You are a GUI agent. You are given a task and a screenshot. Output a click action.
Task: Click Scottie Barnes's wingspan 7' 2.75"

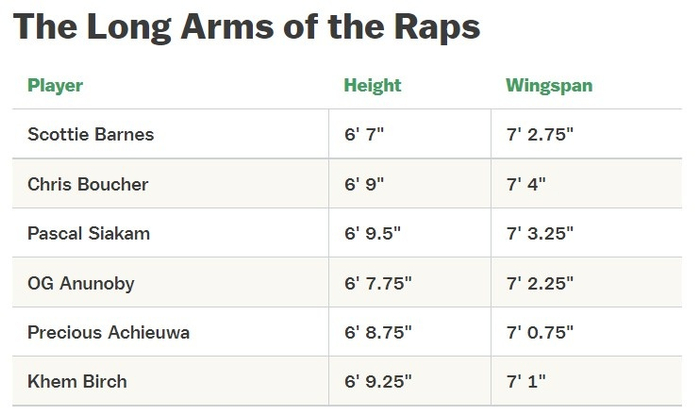[x=540, y=134]
